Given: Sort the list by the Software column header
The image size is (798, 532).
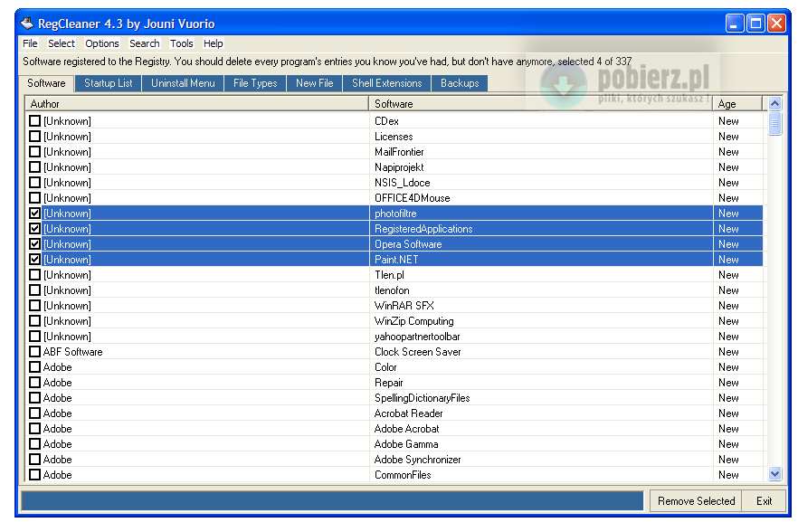Looking at the screenshot, I should pos(540,104).
